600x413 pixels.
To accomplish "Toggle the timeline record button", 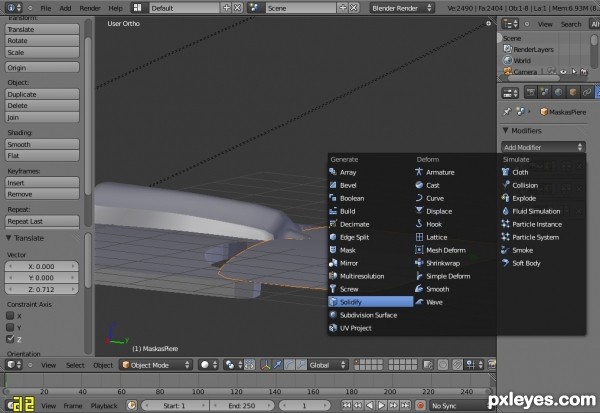I will pyautogui.click(x=420, y=405).
